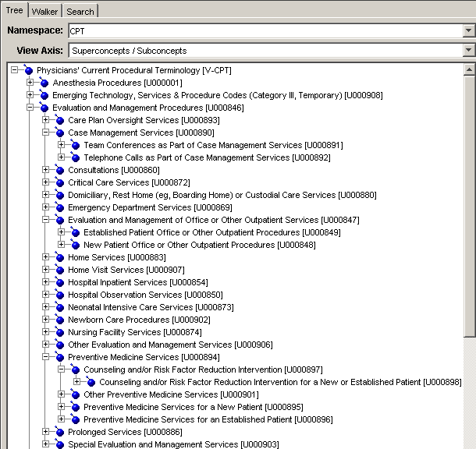Expand Nursing Facility Services node
This screenshot has height=449, width=476.
(x=45, y=331)
